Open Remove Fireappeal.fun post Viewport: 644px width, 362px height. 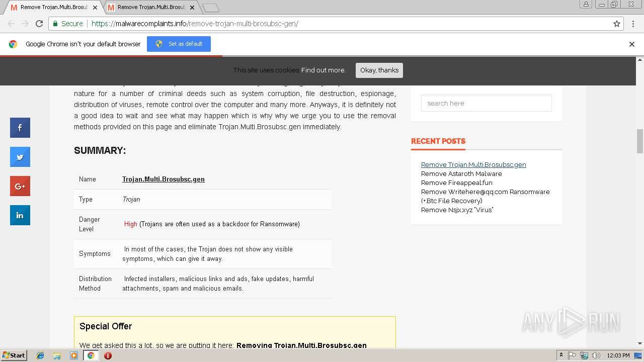coord(457,183)
